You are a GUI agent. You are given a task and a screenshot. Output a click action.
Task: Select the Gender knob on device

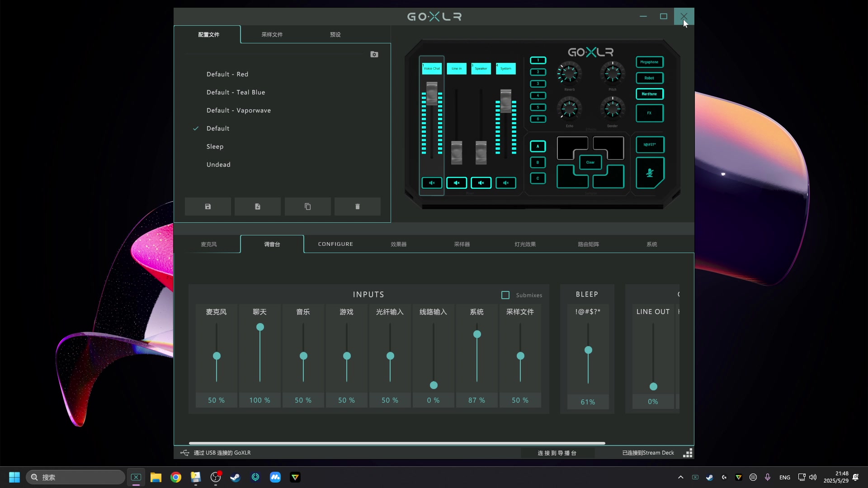(x=613, y=109)
